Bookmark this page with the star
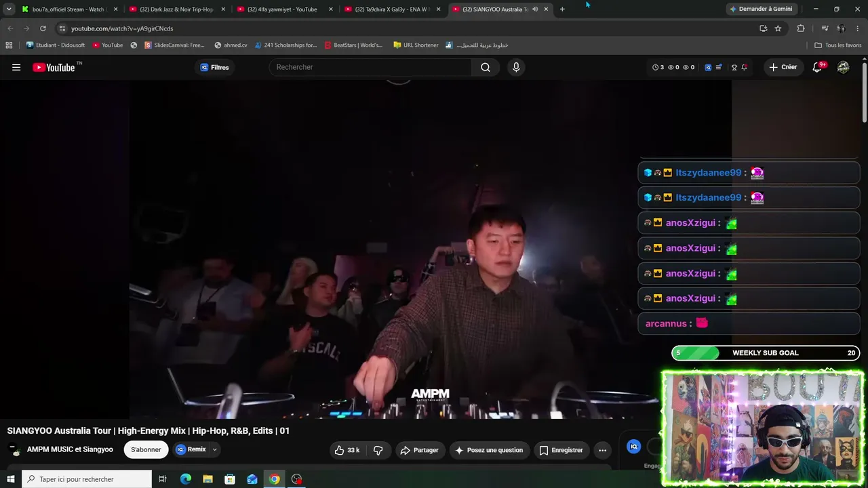This screenshot has height=488, width=868. (x=778, y=28)
